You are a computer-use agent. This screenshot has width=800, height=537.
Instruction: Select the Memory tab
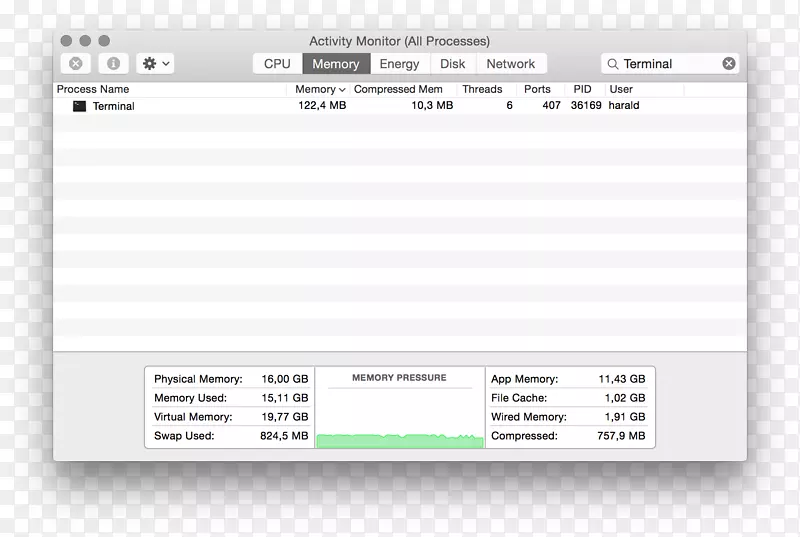[x=336, y=64]
